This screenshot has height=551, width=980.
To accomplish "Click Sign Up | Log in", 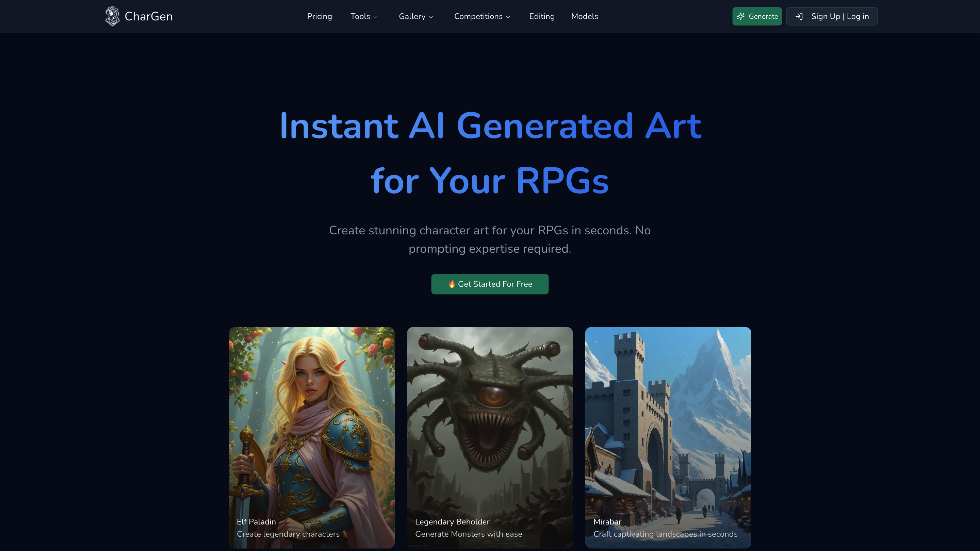I will point(832,16).
